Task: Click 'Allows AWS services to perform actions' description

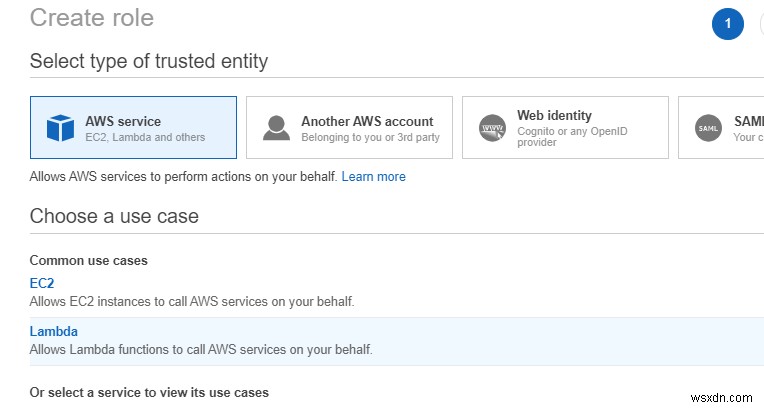Action: [x=183, y=176]
